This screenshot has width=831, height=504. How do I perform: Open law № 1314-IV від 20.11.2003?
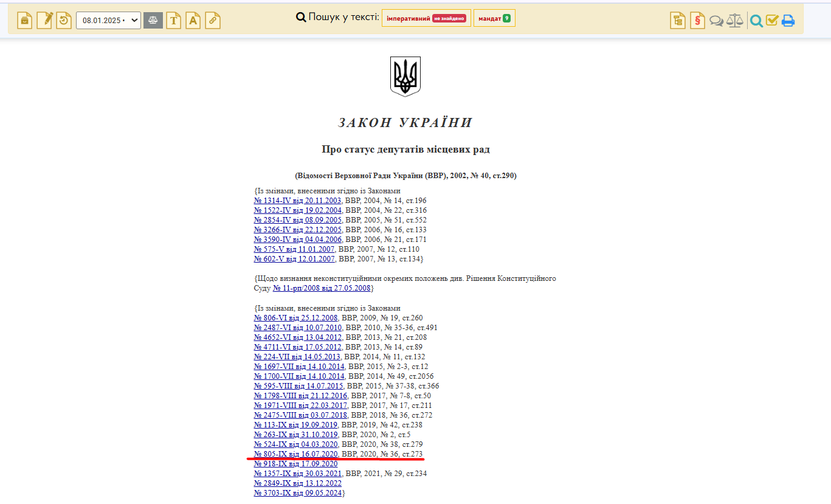click(x=298, y=201)
